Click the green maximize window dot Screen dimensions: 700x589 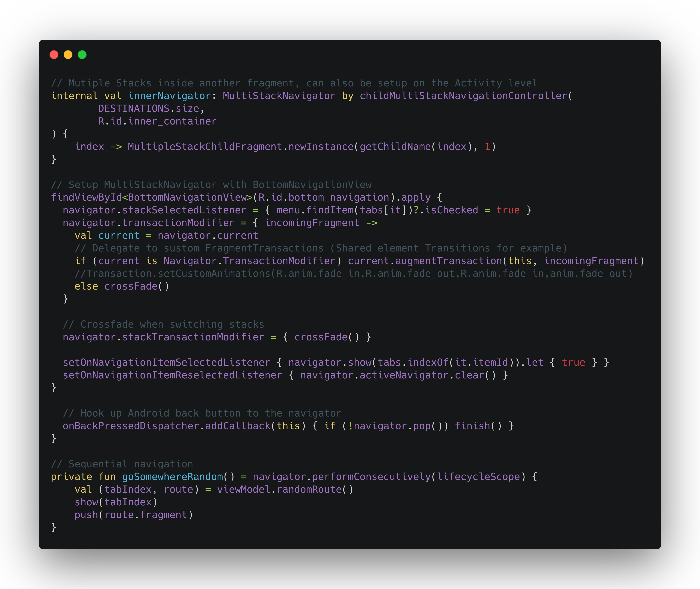click(x=82, y=55)
